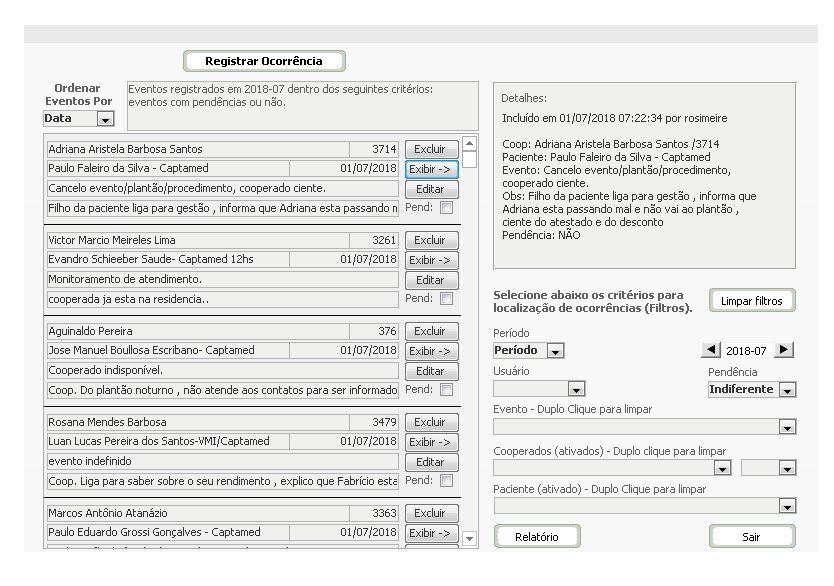Open the Pendência Indiferente dropdown
The height and width of the screenshot is (586, 834).
point(787,390)
